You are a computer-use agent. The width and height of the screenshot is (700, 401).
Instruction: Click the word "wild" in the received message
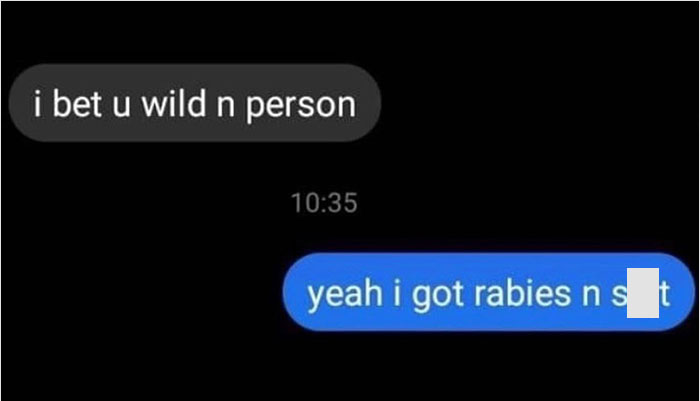point(174,103)
